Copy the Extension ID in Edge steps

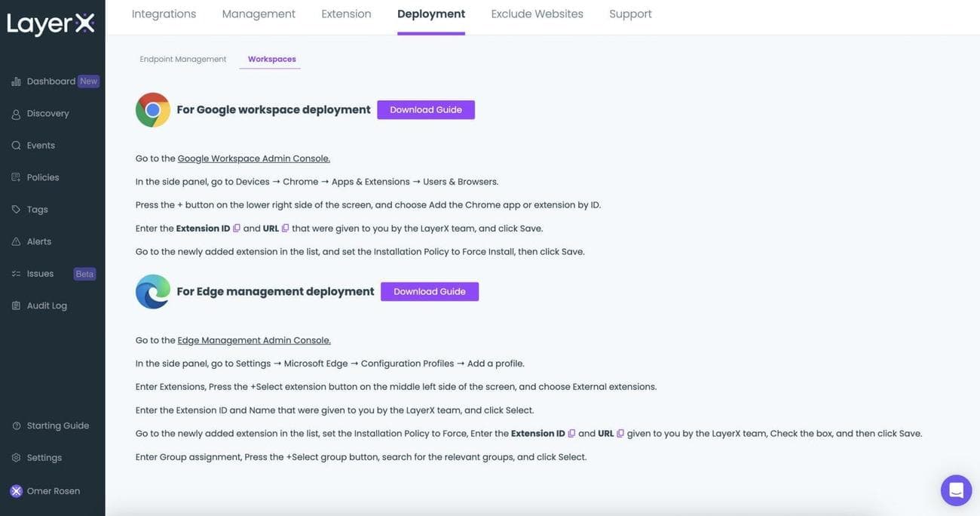571,434
